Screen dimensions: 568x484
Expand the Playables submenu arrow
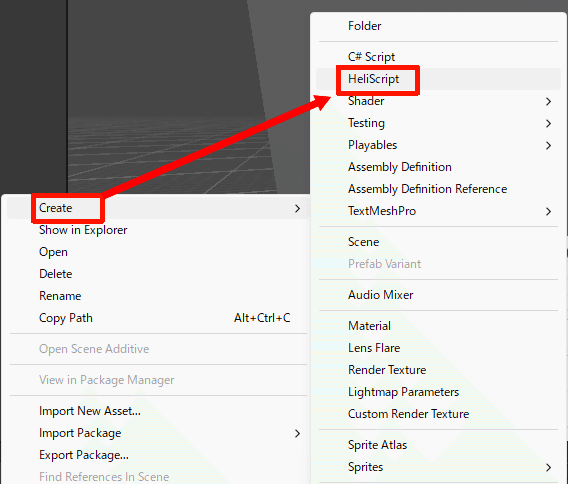(548, 146)
